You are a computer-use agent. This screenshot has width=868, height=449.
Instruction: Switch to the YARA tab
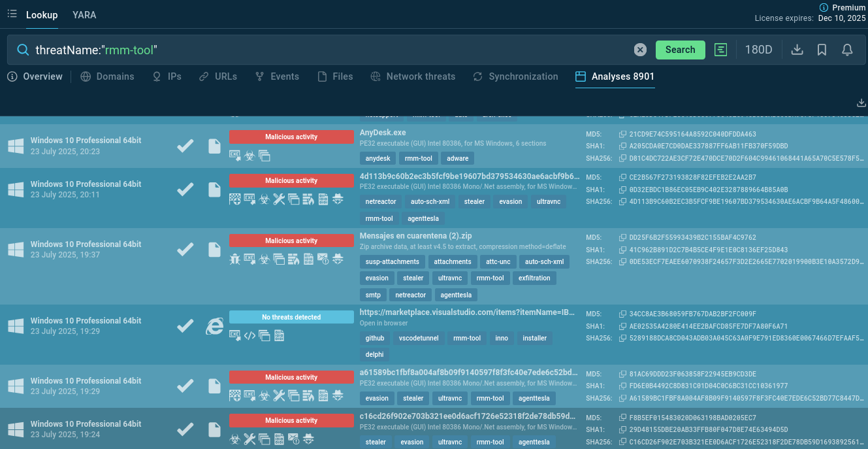tap(84, 15)
